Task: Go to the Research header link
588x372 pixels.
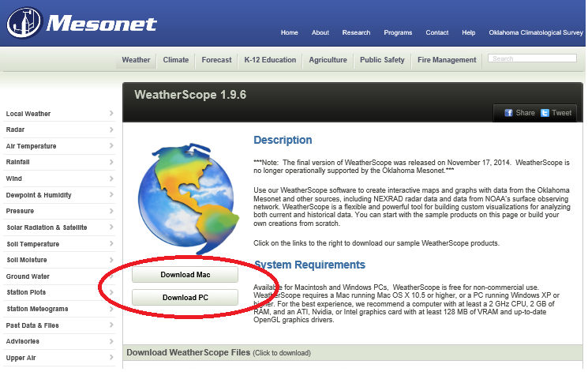Action: pyautogui.click(x=356, y=33)
